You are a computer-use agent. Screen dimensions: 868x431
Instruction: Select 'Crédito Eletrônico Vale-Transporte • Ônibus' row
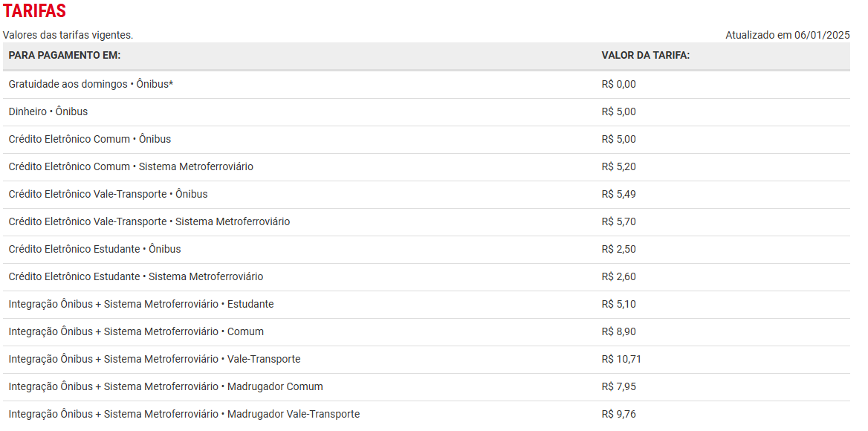[x=427, y=195]
